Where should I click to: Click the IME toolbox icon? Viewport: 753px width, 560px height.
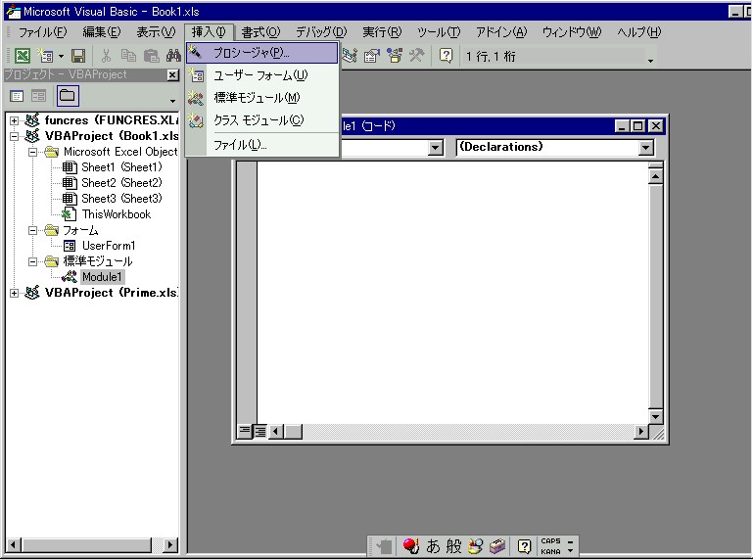click(497, 546)
